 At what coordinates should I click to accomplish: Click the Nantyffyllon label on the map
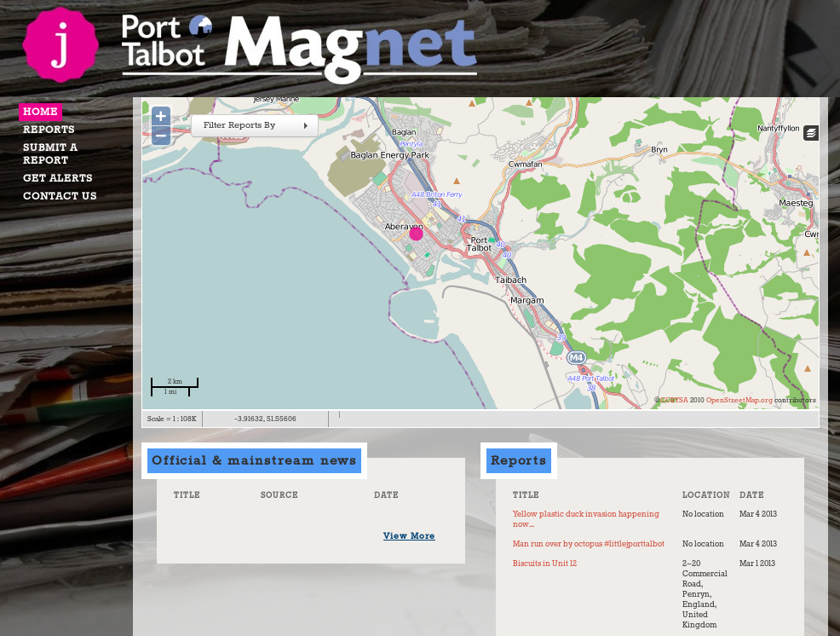click(779, 129)
